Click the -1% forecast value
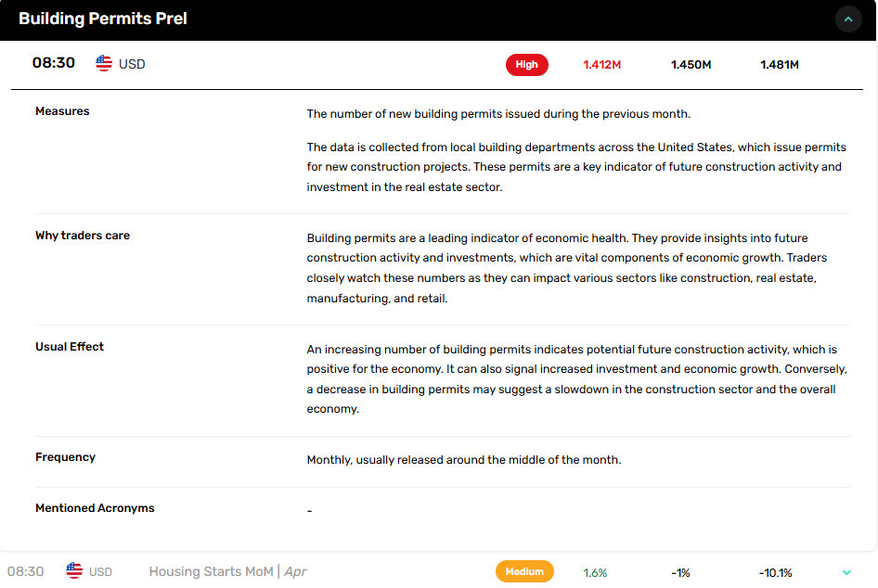 pos(680,572)
